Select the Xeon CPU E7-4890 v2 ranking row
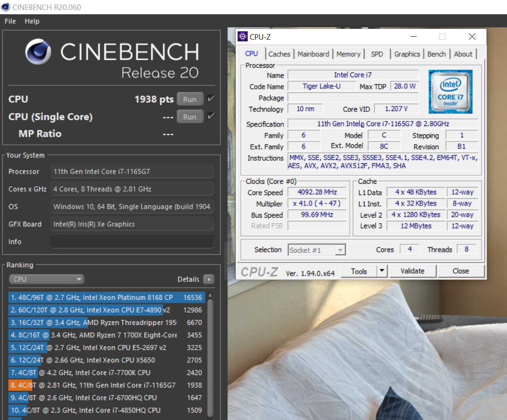 (x=106, y=310)
